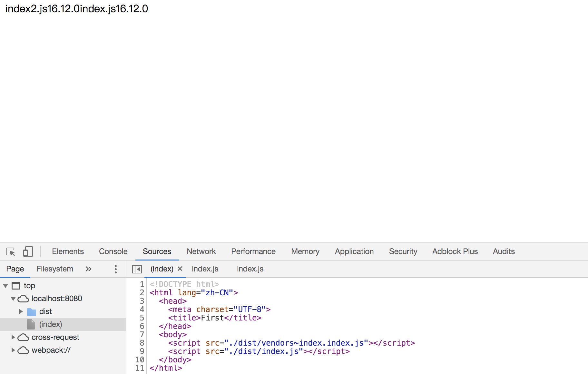Collapse the localhost:8080 tree node
Image resolution: width=588 pixels, height=374 pixels.
[x=13, y=299]
